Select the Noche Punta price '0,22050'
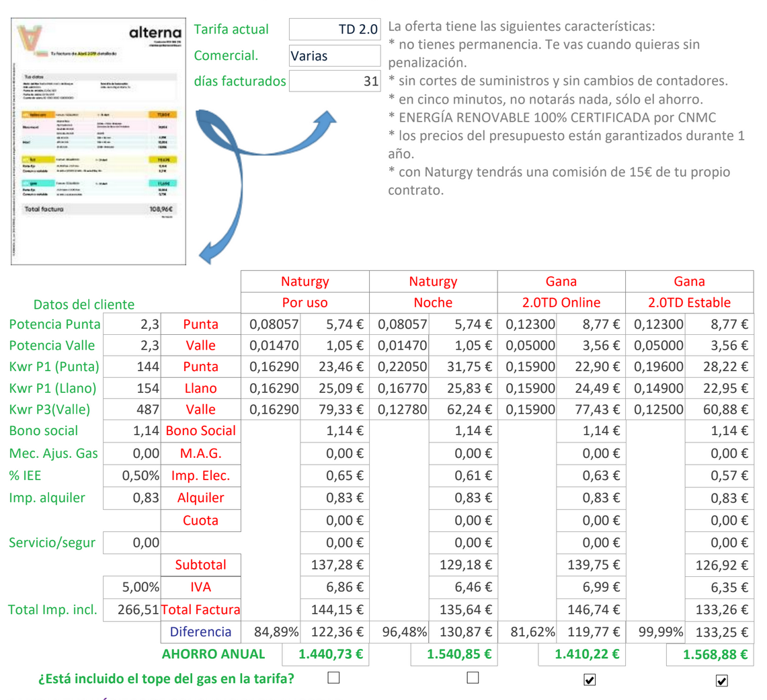This screenshot has width=767, height=700. click(399, 367)
